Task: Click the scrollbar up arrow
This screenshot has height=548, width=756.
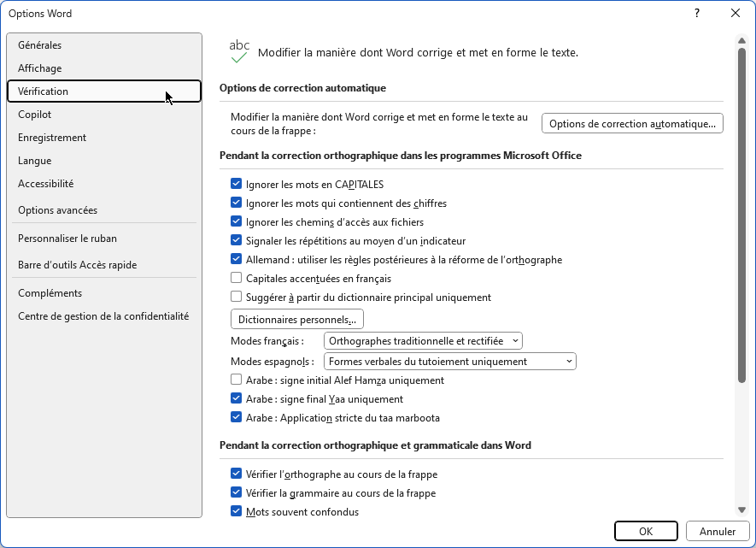Action: tap(741, 40)
